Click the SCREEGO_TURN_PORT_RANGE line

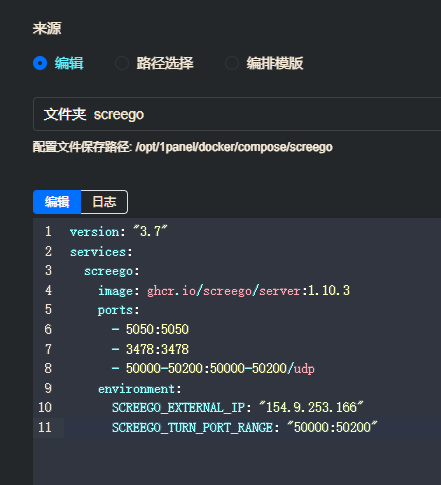coord(244,427)
